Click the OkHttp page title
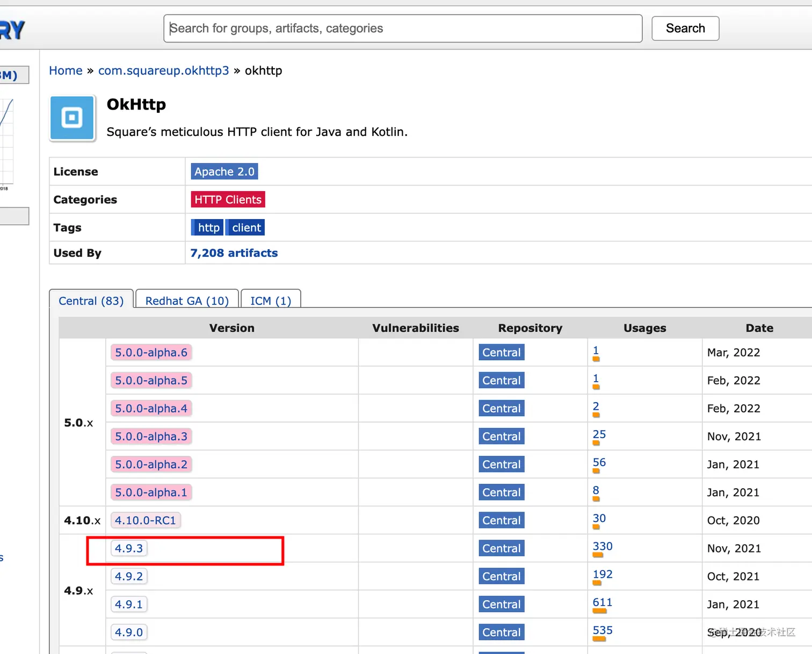Image resolution: width=812 pixels, height=654 pixels. point(136,104)
